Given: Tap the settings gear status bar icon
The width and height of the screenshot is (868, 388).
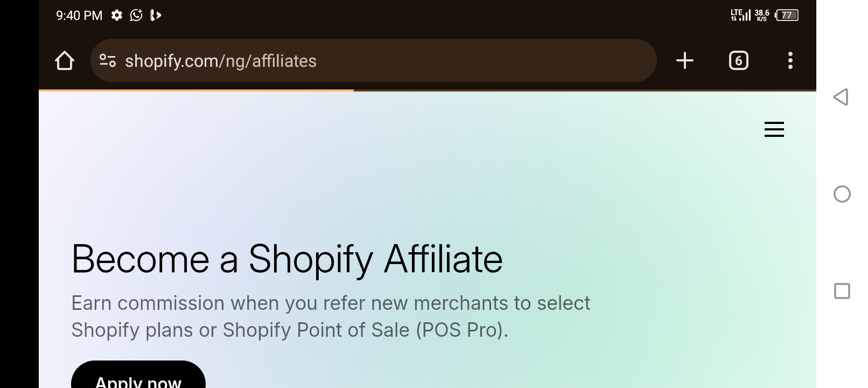Looking at the screenshot, I should click(117, 15).
